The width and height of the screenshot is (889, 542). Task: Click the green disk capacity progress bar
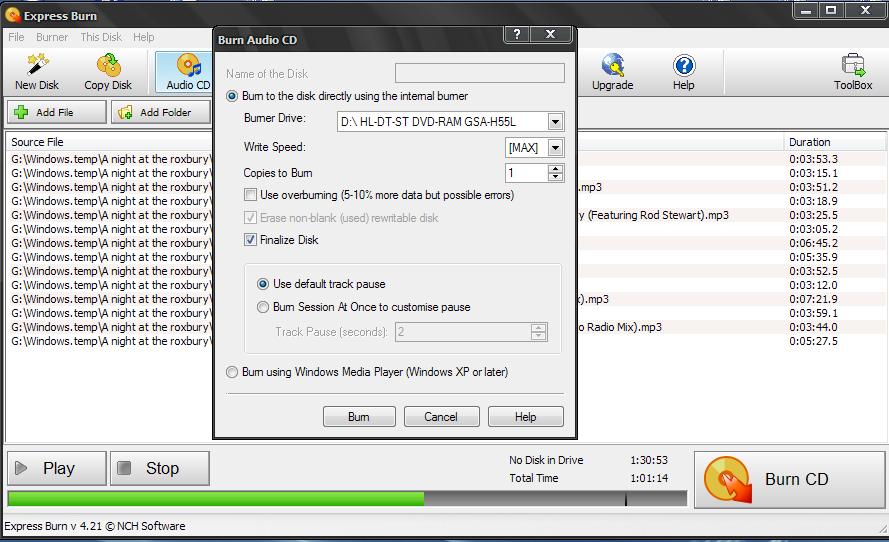[x=215, y=499]
